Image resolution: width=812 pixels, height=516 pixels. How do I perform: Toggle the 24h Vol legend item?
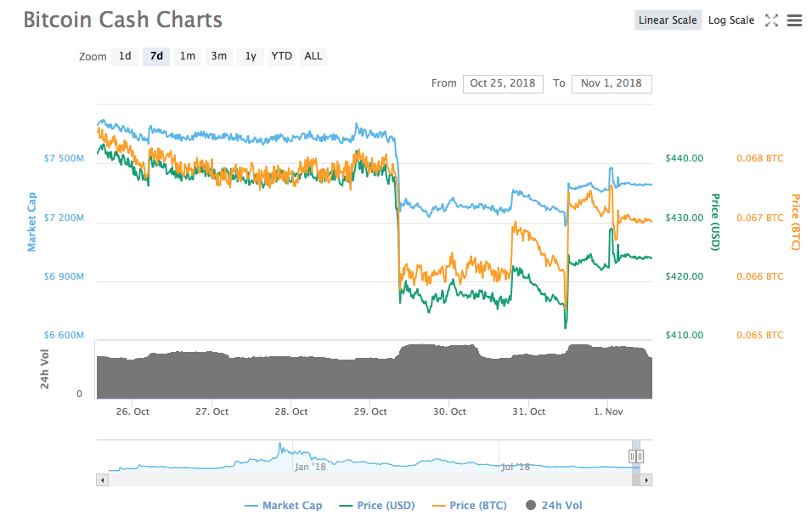554,506
